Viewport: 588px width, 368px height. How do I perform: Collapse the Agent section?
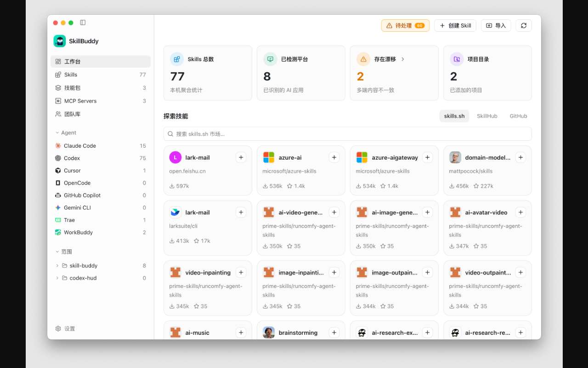pos(66,132)
